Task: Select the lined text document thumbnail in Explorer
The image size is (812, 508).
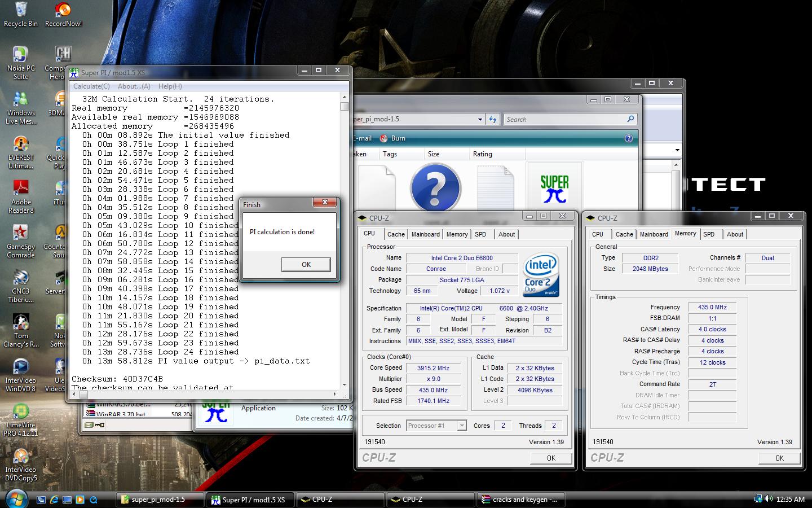Action: click(495, 188)
